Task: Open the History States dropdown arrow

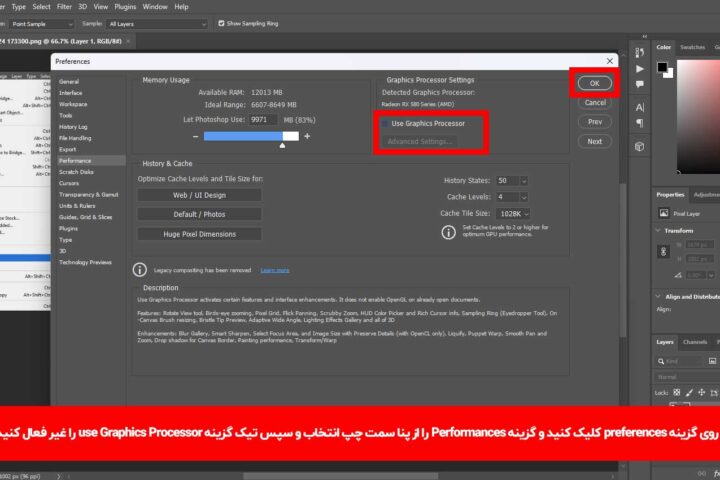Action: 523,181
